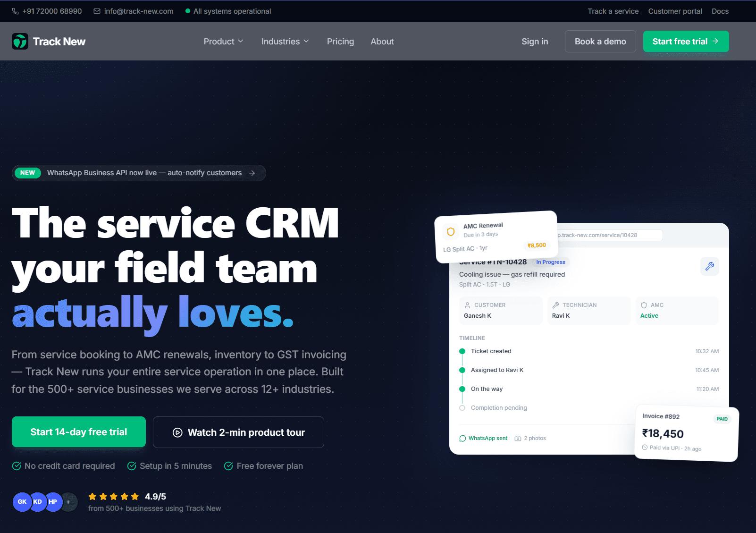
Task: Click the check icon by Setup in 5 minutes
Action: tap(132, 466)
